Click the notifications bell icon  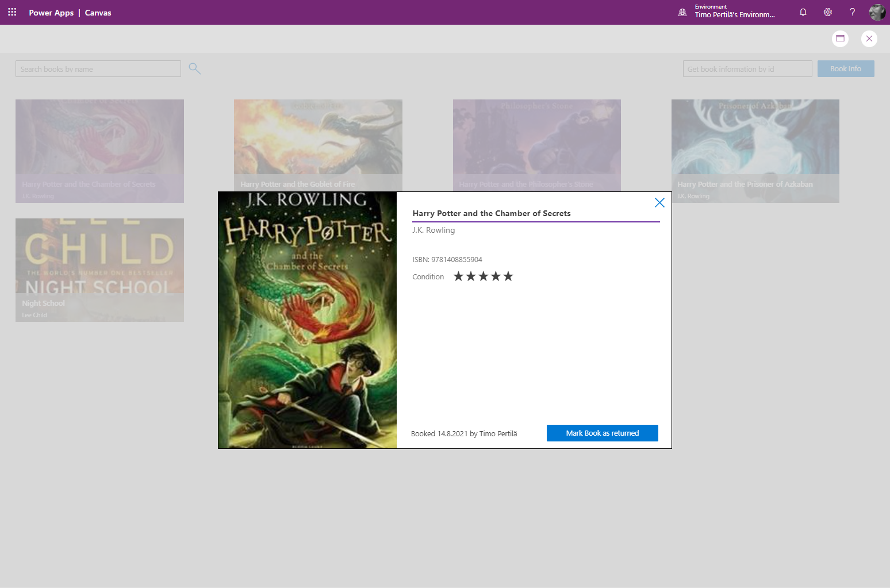click(x=803, y=12)
